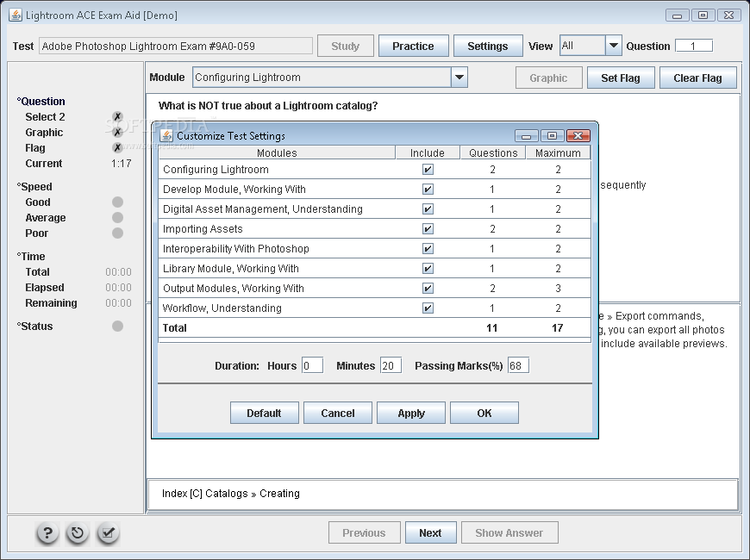The width and height of the screenshot is (750, 560).
Task: Click the Hours input field
Action: [312, 366]
